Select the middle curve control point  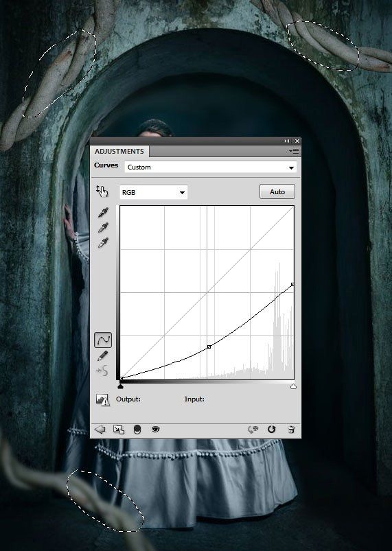[209, 347]
